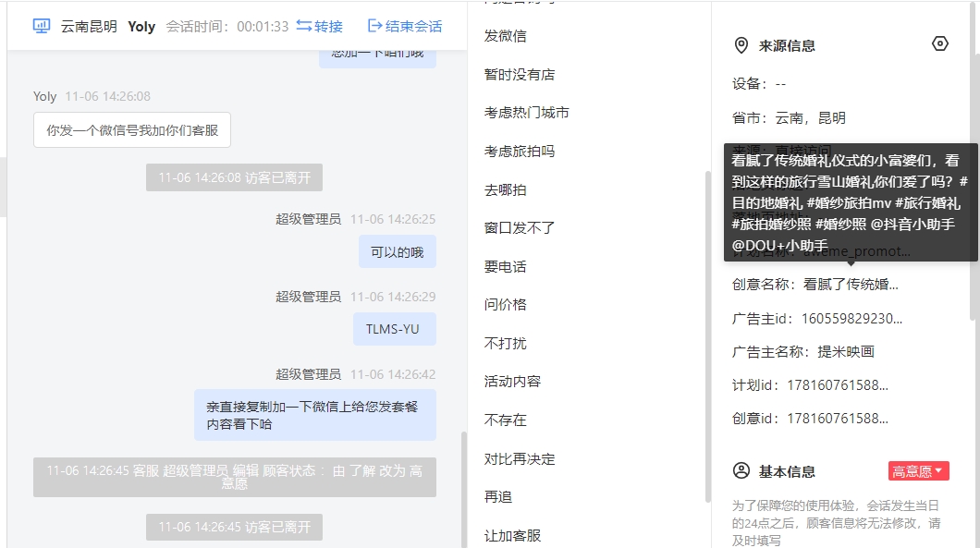
Task: Click the monitor device icon beside 云南昆明
Action: click(x=42, y=26)
